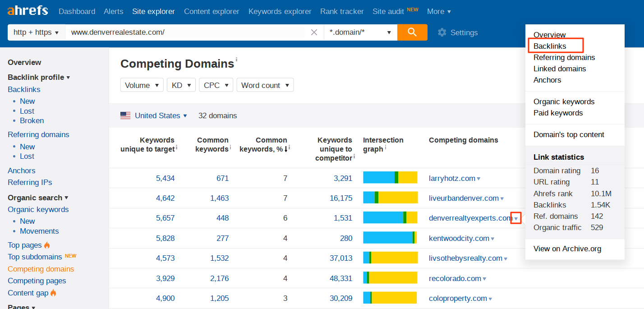Click info icon next to Competing Domains title
644x309 pixels.
[x=236, y=60]
